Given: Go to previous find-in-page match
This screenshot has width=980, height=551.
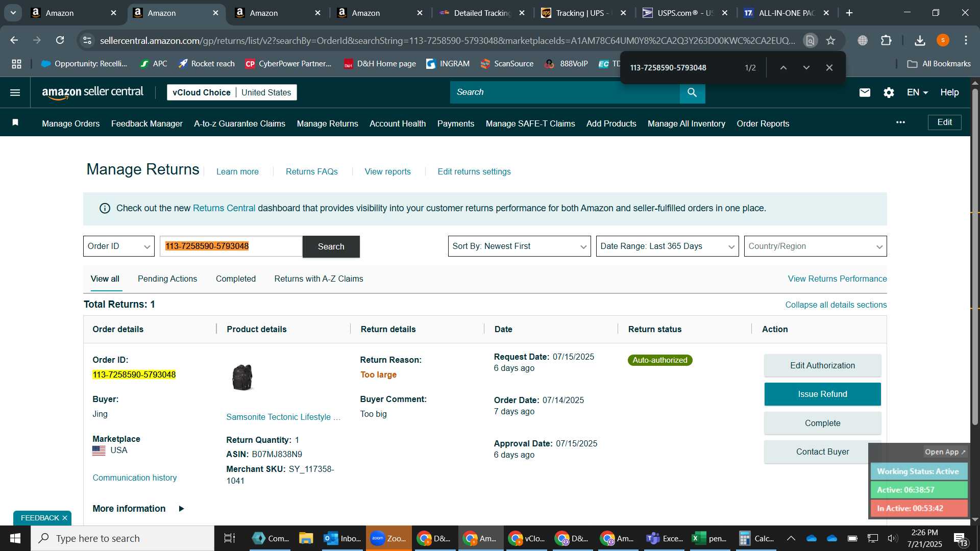Looking at the screenshot, I should tap(783, 67).
